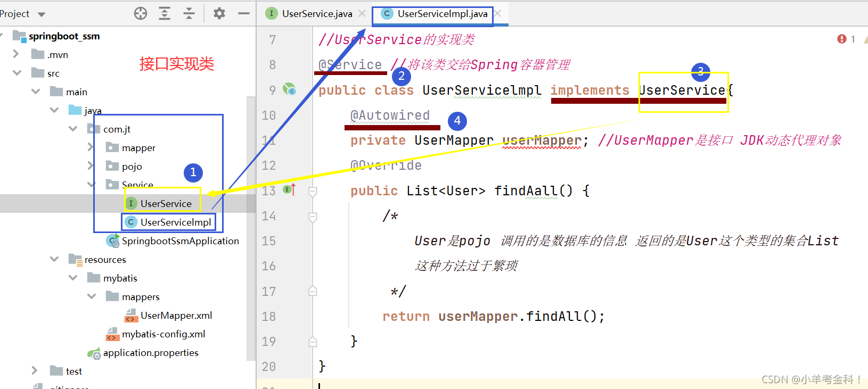Click test folder icon
The height and width of the screenshot is (389, 868).
pyautogui.click(x=56, y=370)
